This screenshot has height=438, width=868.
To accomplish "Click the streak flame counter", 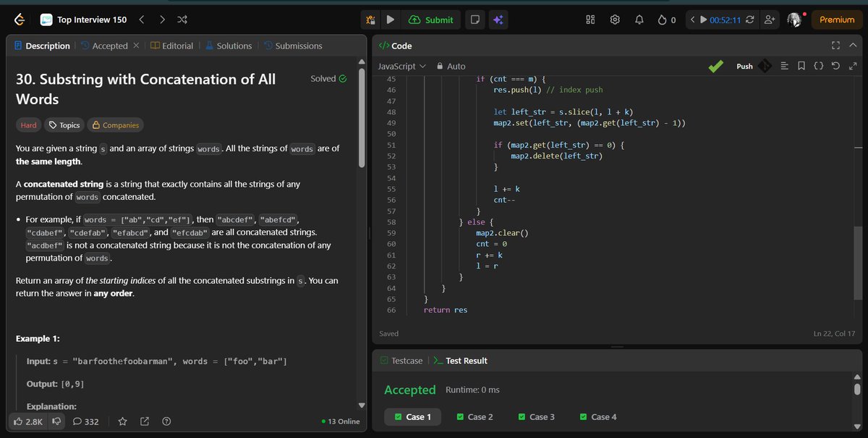I will click(666, 20).
